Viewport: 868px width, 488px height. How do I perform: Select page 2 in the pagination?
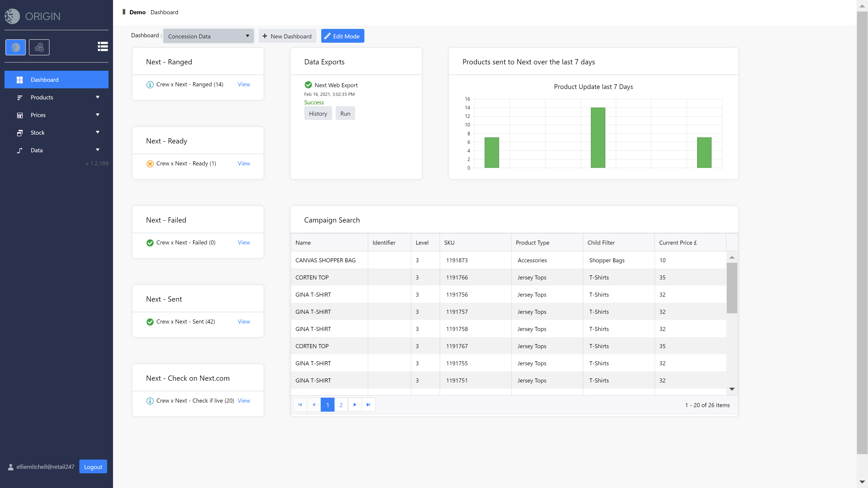tap(341, 405)
